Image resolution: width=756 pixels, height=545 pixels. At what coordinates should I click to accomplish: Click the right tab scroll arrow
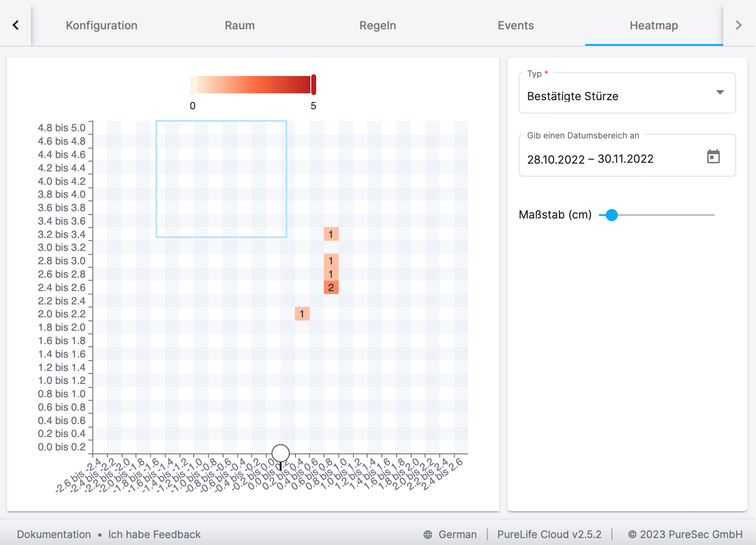click(738, 25)
